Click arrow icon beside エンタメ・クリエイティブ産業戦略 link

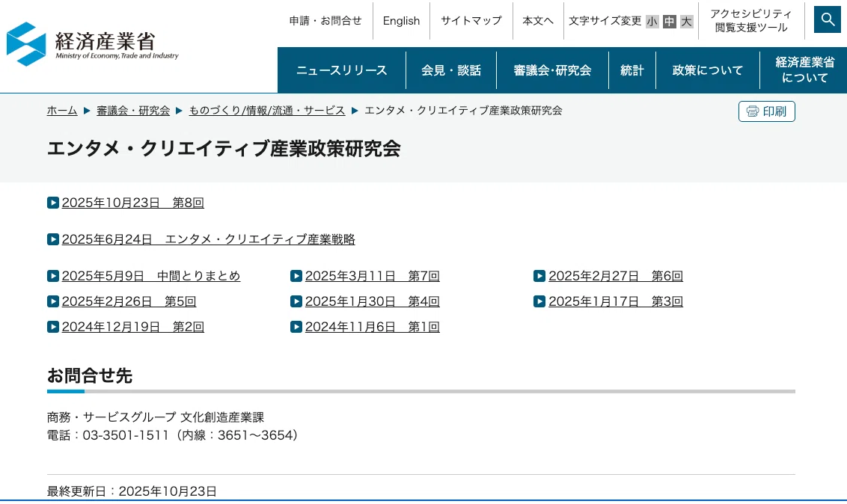[x=53, y=239]
